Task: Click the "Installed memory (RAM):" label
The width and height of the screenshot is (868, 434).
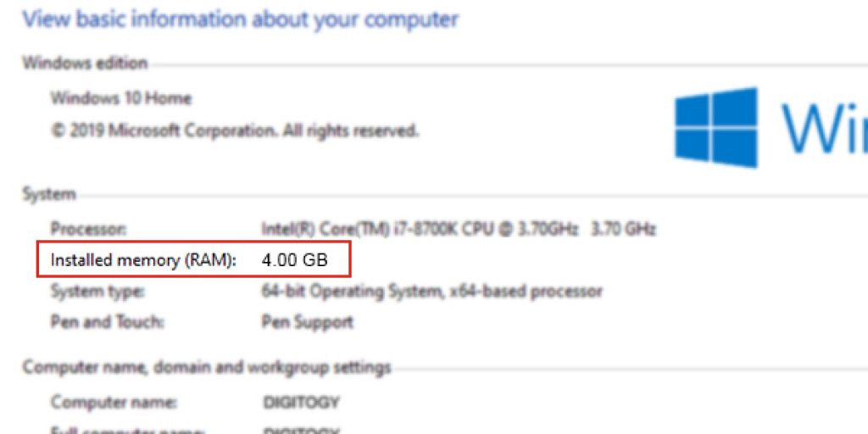Action: (144, 260)
